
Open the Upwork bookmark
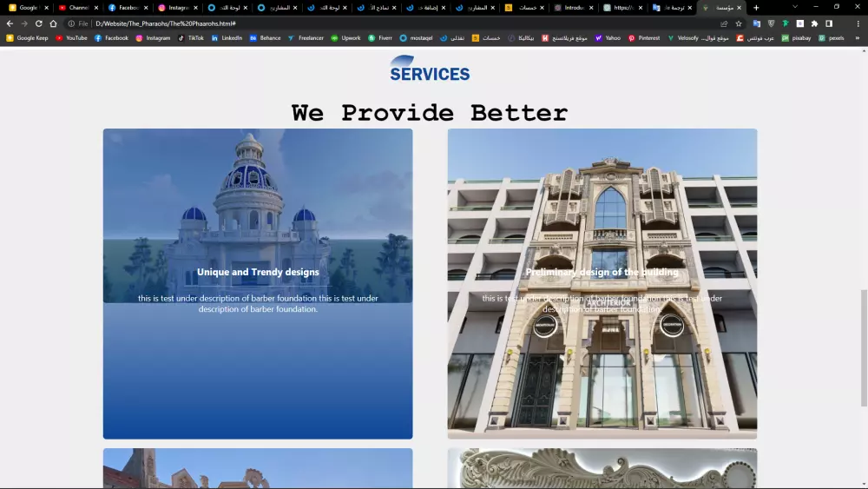coord(346,38)
